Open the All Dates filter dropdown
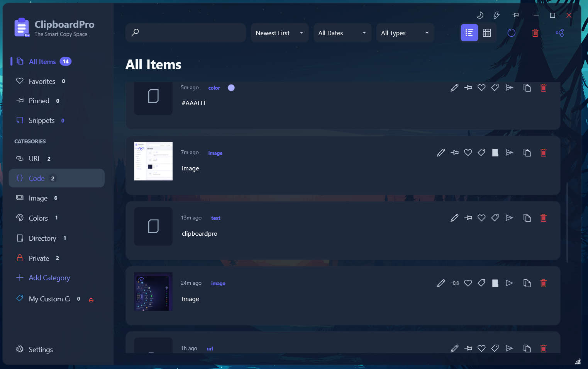Image resolution: width=588 pixels, height=369 pixels. click(x=342, y=33)
